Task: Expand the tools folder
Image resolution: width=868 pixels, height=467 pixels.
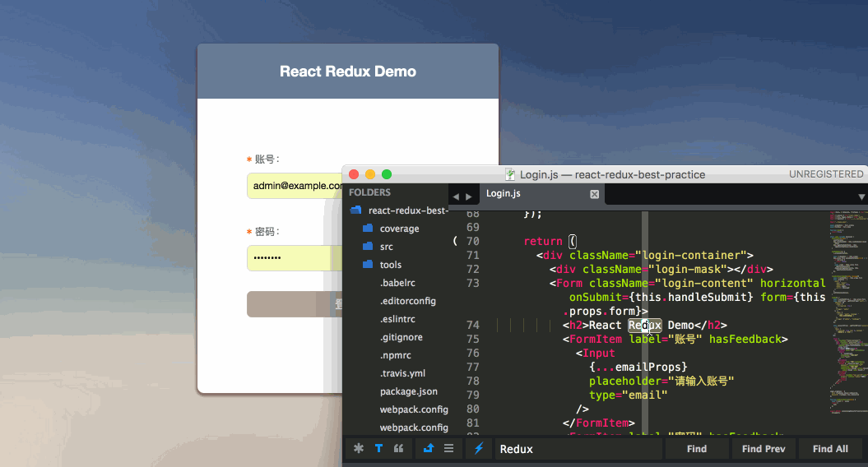Action: [x=391, y=265]
